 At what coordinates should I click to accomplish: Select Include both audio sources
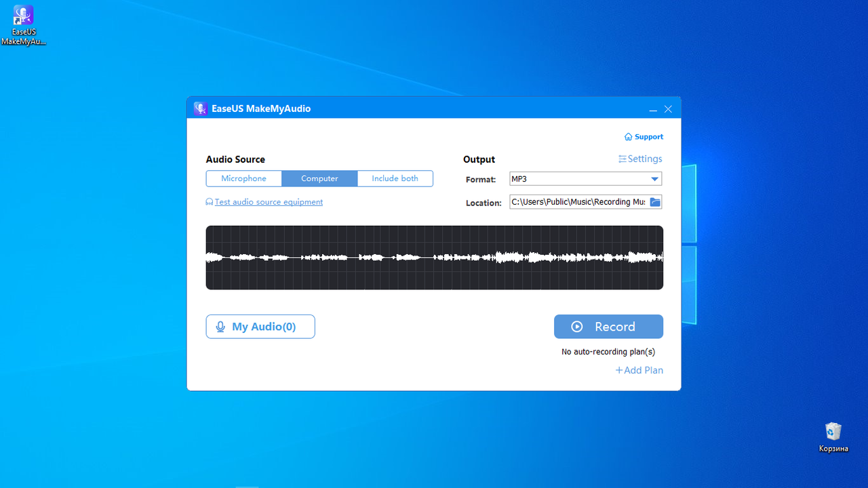tap(395, 178)
